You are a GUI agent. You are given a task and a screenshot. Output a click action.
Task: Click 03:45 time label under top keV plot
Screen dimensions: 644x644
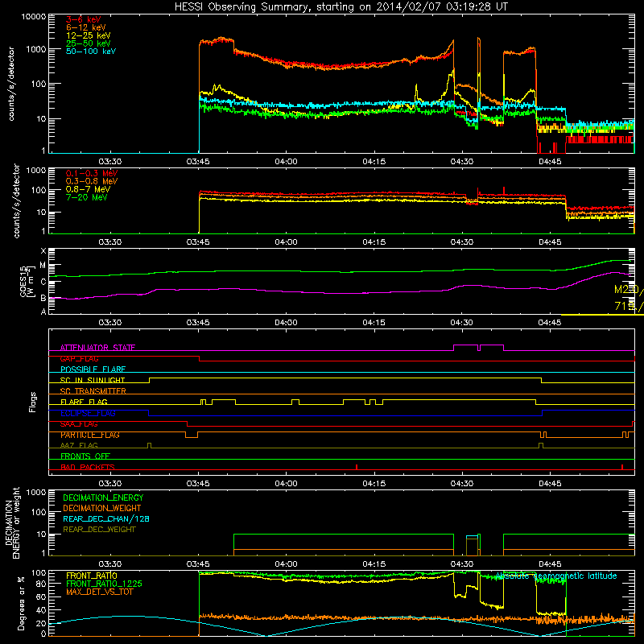tap(198, 162)
